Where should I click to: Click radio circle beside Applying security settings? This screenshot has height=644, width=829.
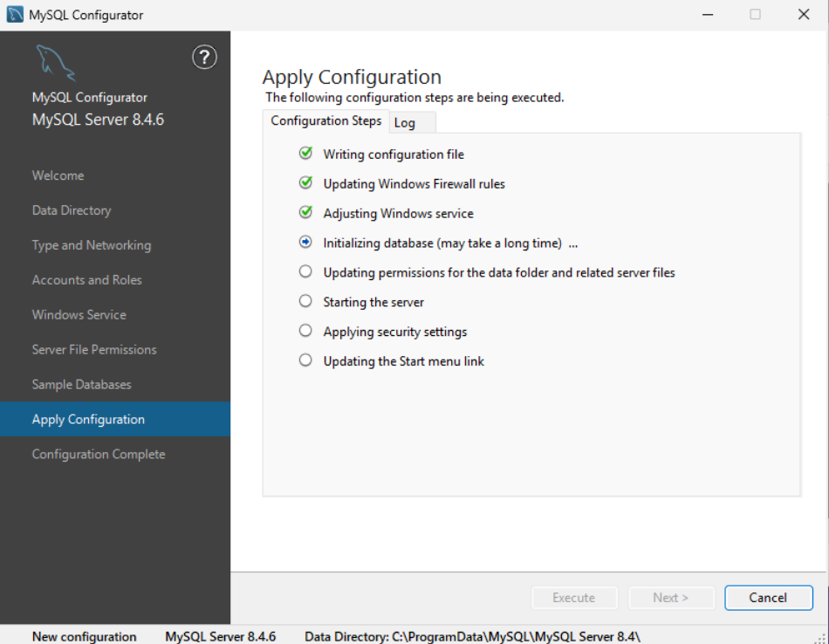[x=305, y=331]
